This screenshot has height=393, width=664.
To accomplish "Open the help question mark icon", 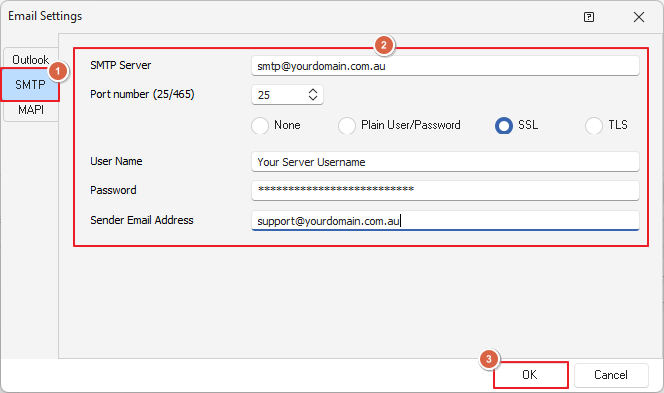I will point(589,17).
